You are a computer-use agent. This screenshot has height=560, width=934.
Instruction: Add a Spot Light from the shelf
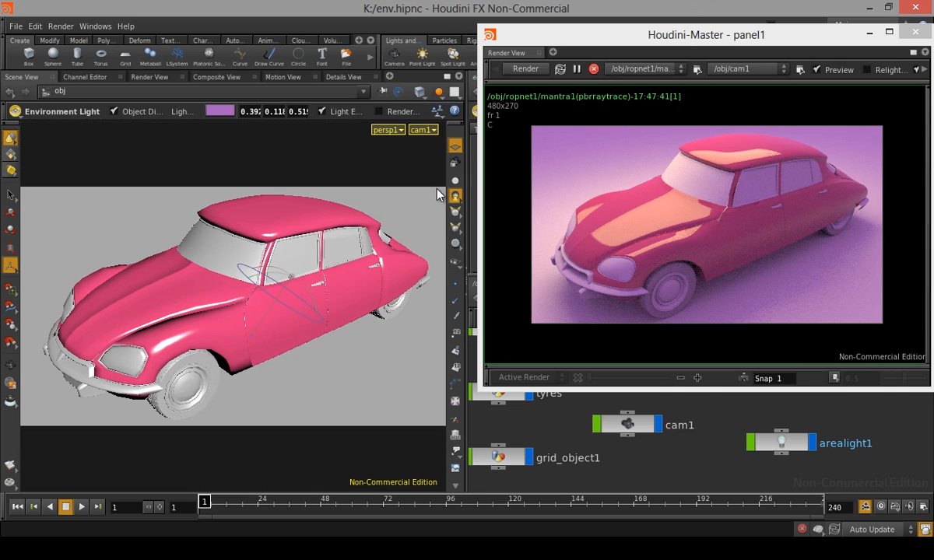453,57
